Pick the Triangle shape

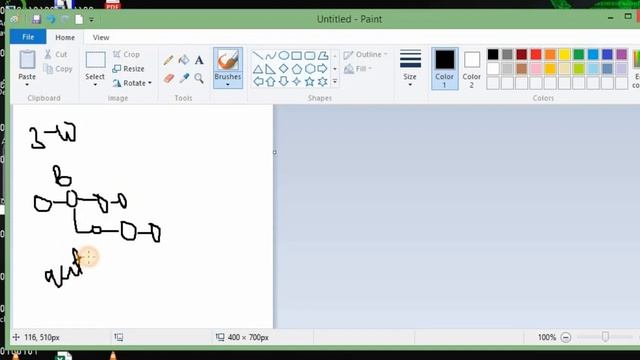[258, 69]
